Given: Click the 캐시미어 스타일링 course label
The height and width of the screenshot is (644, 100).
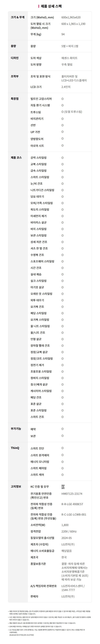Looking at the screenshot, I should (x=41, y=391).
